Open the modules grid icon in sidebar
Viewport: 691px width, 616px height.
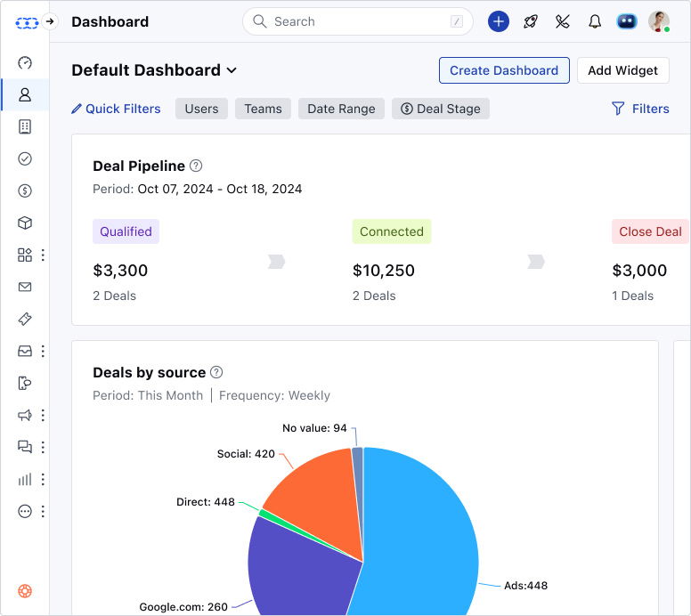pyautogui.click(x=25, y=255)
